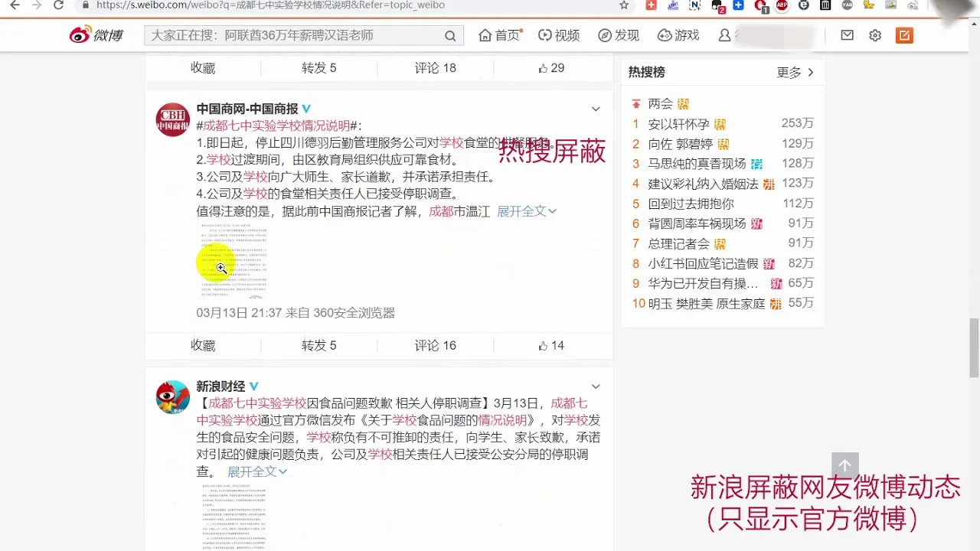This screenshot has height=551, width=980.
Task: Open the 首页 home nav item
Action: (499, 35)
